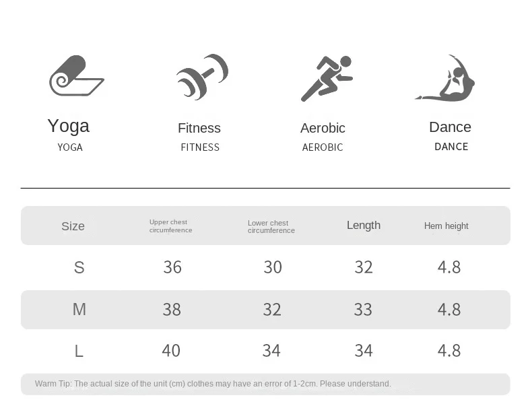Screen dimensions: 532x404
Task: Click the Warm Tip note text
Action: tap(213, 384)
